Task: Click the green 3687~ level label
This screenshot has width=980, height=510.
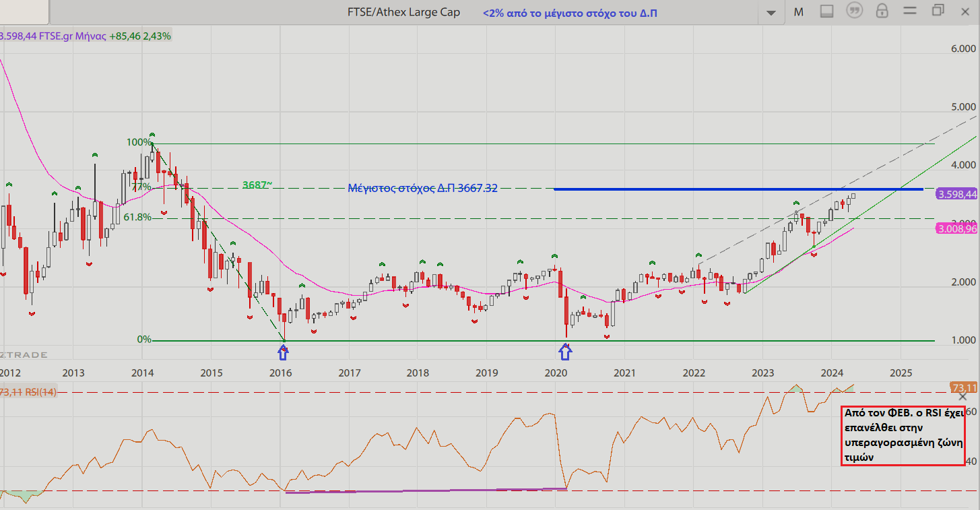Action: coord(257,184)
